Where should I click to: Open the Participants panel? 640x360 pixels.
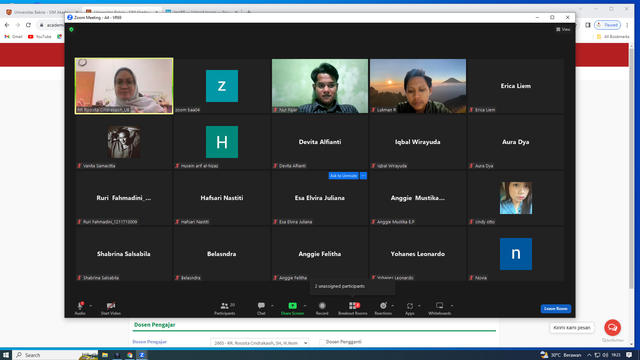coord(224,308)
